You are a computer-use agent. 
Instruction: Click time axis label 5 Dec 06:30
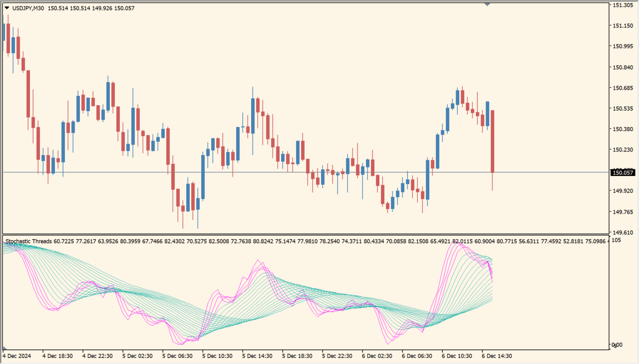[177, 356]
